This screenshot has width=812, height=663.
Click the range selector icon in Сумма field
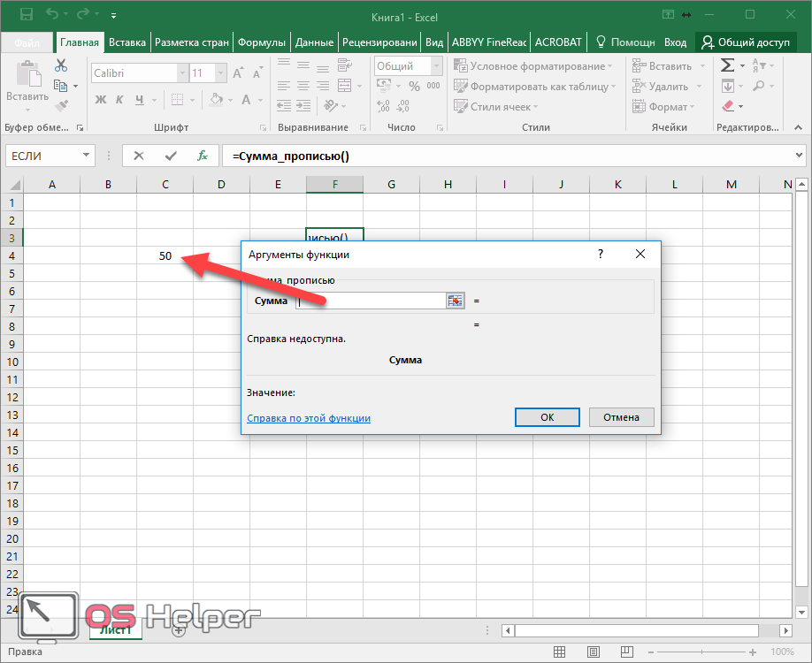(x=455, y=301)
